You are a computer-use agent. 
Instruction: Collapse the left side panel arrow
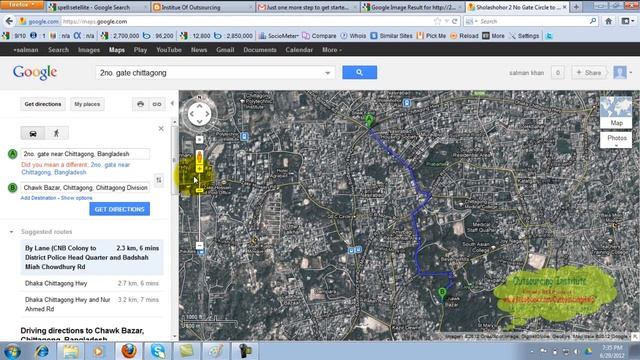pos(172,103)
